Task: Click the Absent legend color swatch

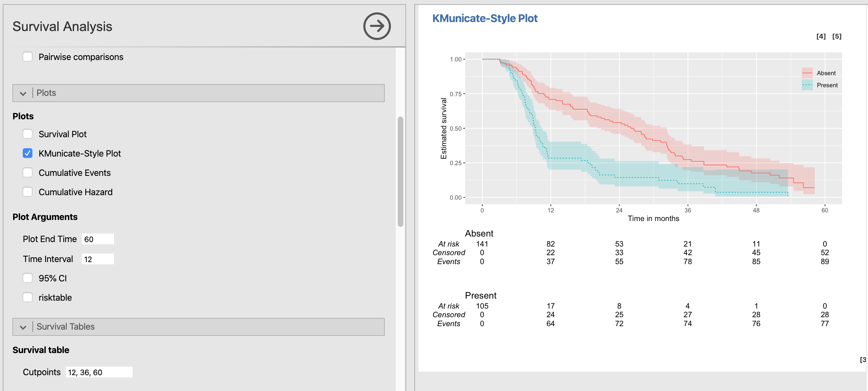Action: tap(807, 73)
